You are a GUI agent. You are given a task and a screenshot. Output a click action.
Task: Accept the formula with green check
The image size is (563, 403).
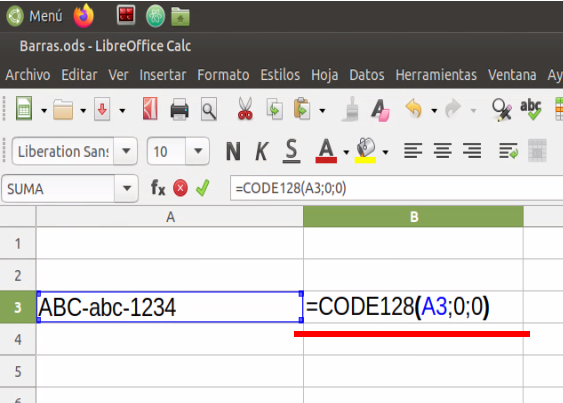click(203, 188)
